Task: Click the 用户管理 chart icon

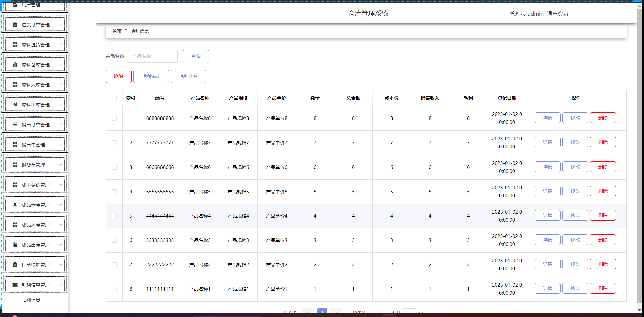Action: [15, 5]
